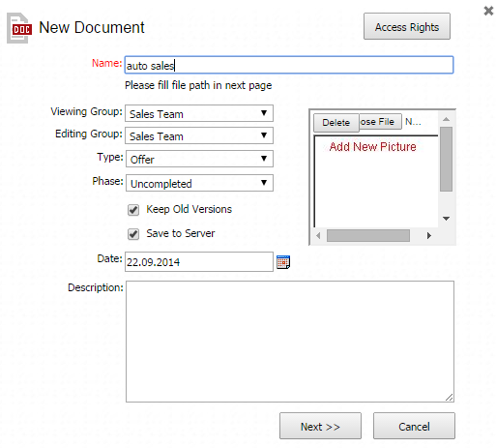Click the picture panel scroll up arrow
This screenshot has height=448, width=496.
[446, 120]
